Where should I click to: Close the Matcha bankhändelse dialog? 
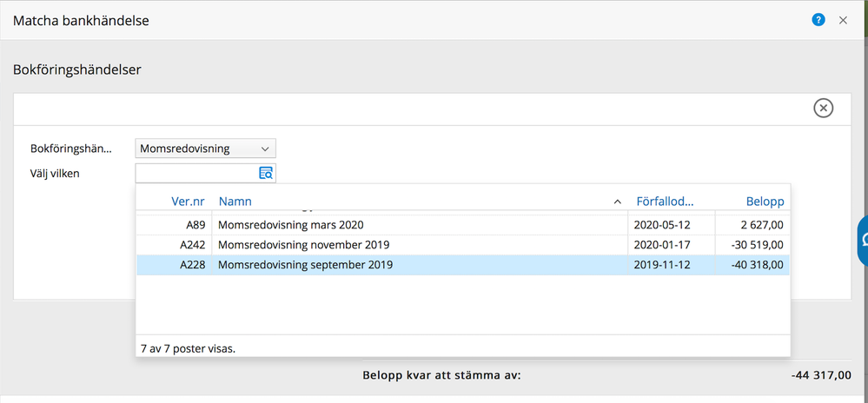(x=843, y=21)
